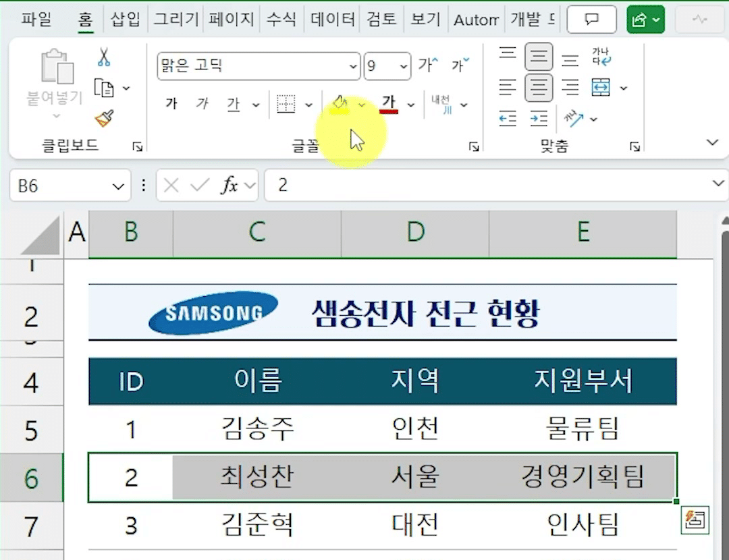This screenshot has height=560, width=729.
Task: Open the comments speech bubble button
Action: [x=591, y=19]
